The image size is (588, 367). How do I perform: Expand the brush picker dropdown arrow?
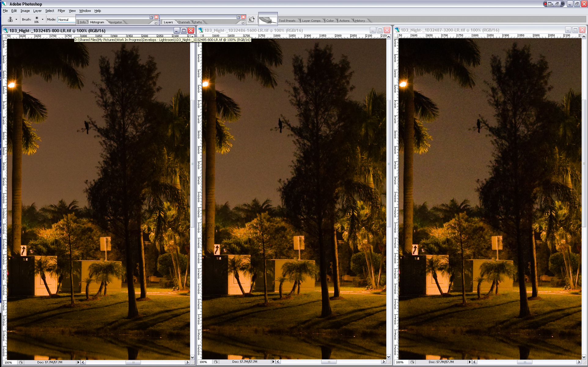tap(42, 20)
